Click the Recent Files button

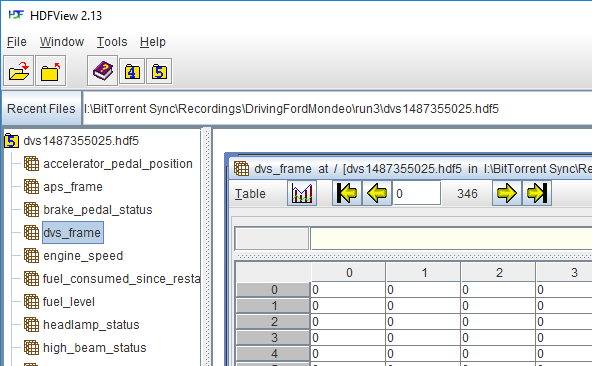[41, 109]
